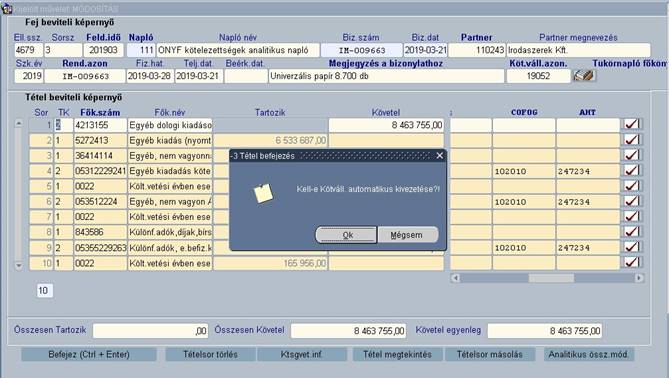The width and height of the screenshot is (669, 378).
Task: Click the Ok button in the dialog
Action: coord(346,235)
